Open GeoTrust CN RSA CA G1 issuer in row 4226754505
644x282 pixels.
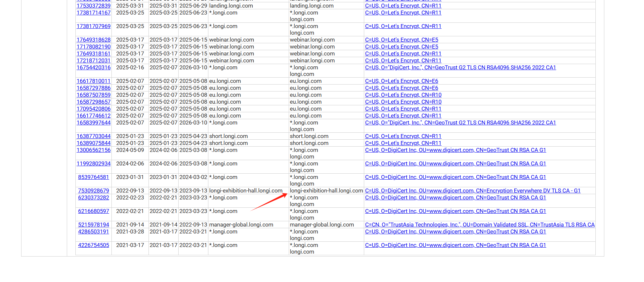pyautogui.click(x=455, y=245)
